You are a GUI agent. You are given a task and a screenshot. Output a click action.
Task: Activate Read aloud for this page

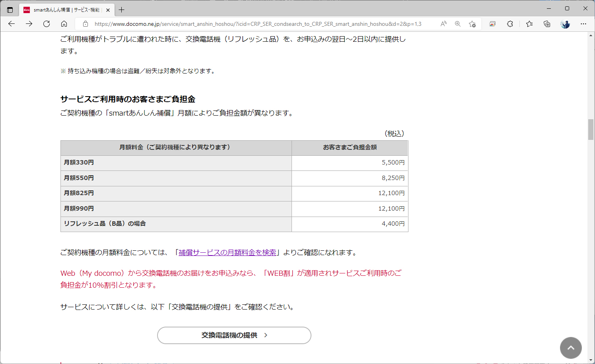tap(443, 24)
